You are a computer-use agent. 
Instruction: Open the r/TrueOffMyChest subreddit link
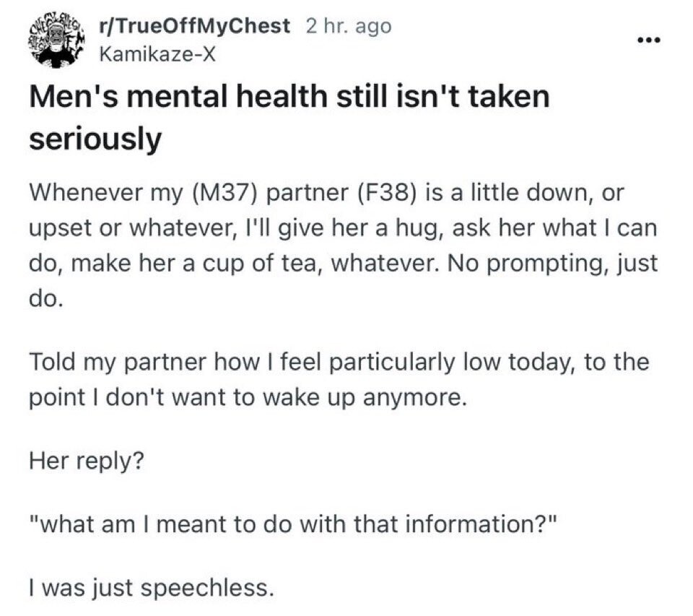tap(194, 26)
